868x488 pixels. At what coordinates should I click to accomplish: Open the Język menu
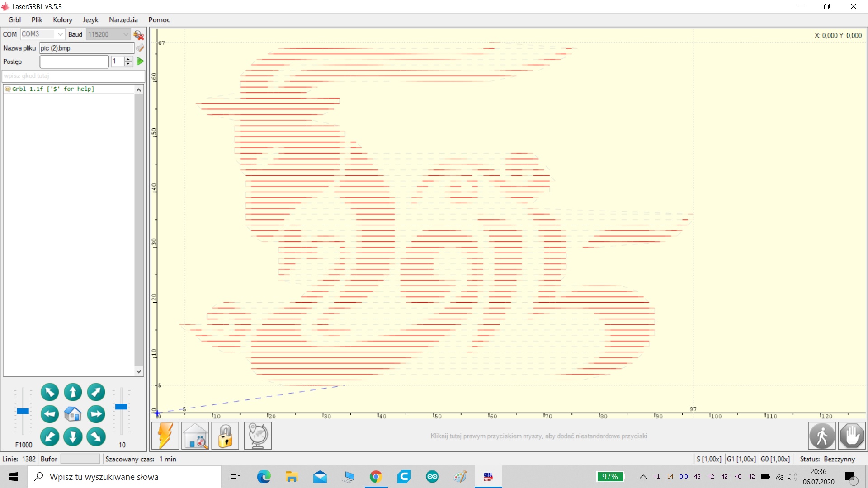point(90,20)
